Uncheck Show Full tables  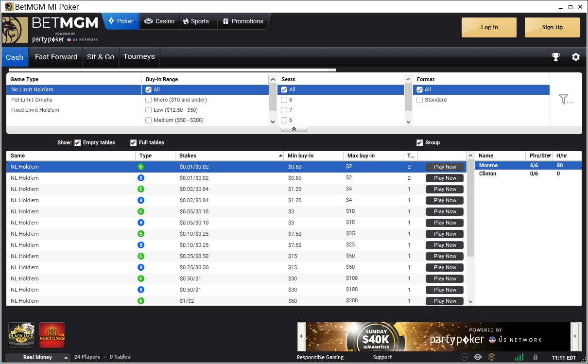coord(134,142)
